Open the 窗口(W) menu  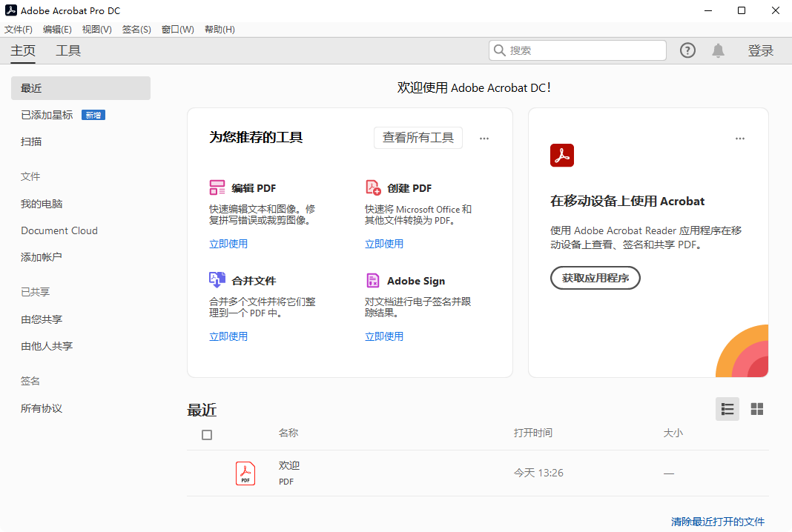tap(178, 30)
